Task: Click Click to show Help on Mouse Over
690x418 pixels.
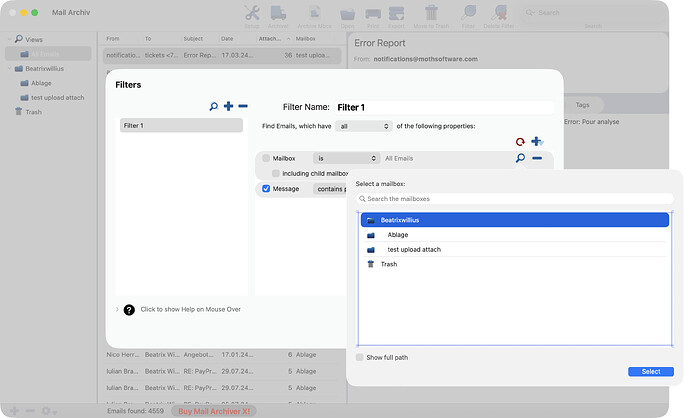Action: [191, 309]
